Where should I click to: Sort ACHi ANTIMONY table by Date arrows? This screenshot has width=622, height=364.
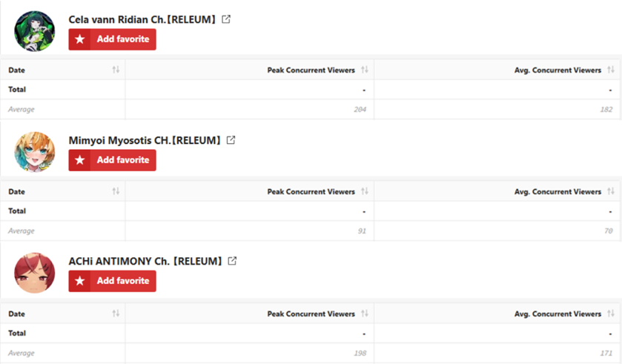click(116, 314)
